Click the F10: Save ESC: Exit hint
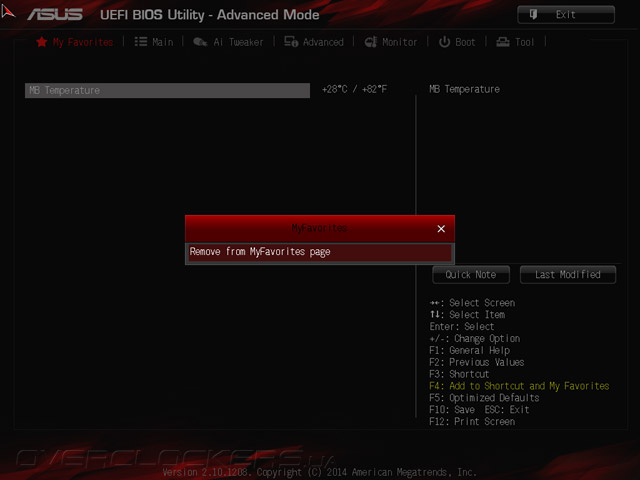The height and width of the screenshot is (480, 640). point(479,409)
